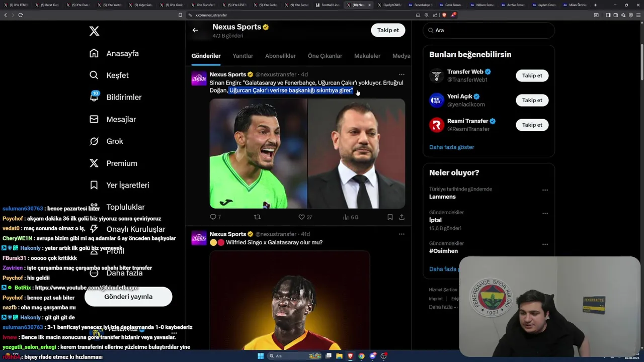Open the Resmi Transfer profile avatar

pyautogui.click(x=437, y=125)
